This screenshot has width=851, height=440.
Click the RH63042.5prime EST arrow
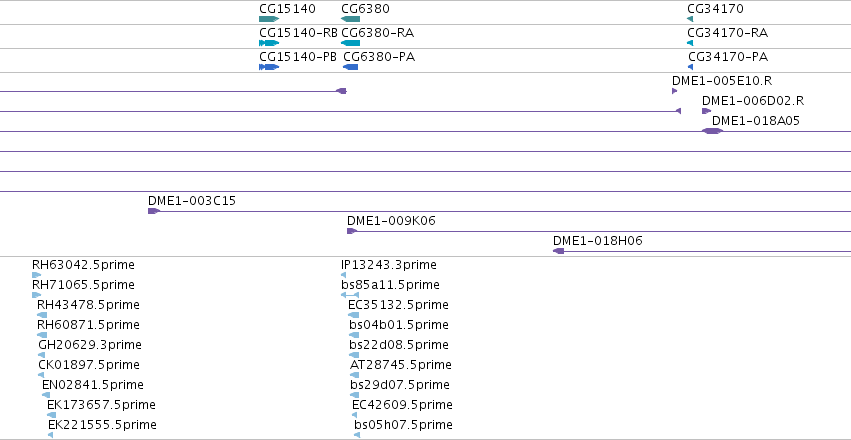click(36, 275)
